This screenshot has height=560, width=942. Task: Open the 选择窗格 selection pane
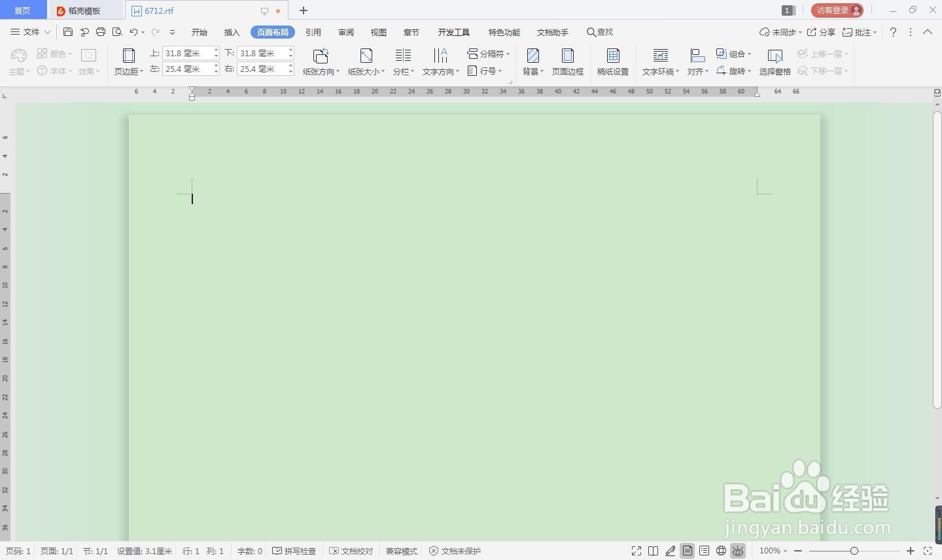(x=775, y=62)
